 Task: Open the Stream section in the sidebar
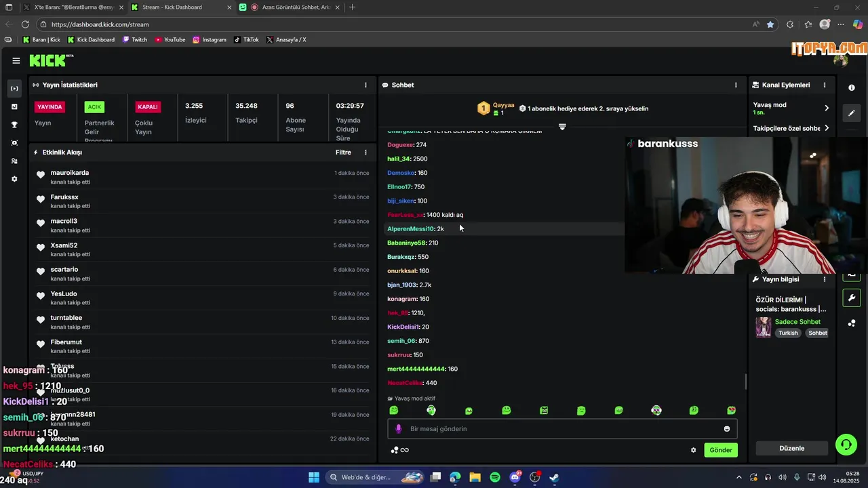pyautogui.click(x=14, y=89)
